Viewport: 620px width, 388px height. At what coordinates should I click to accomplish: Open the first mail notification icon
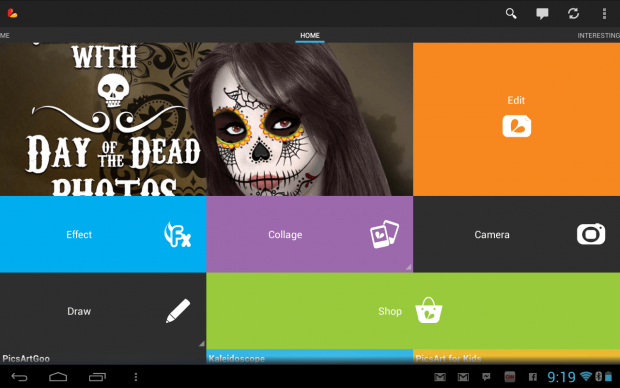point(440,377)
